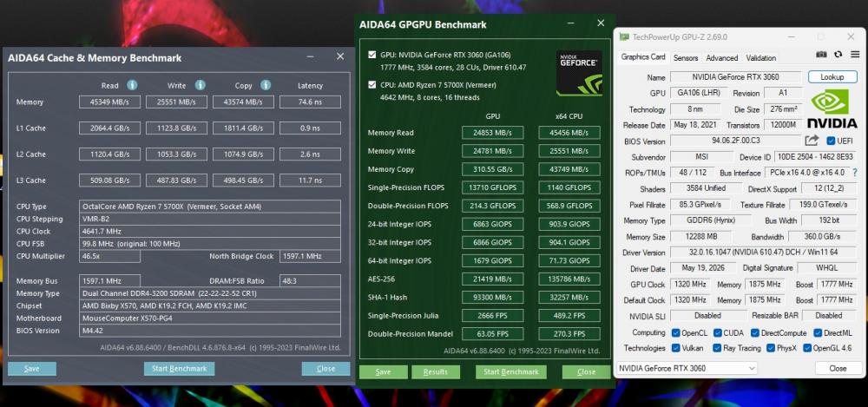Click Close in the GPGPU Benchmark window
This screenshot has height=407, width=868.
[586, 372]
